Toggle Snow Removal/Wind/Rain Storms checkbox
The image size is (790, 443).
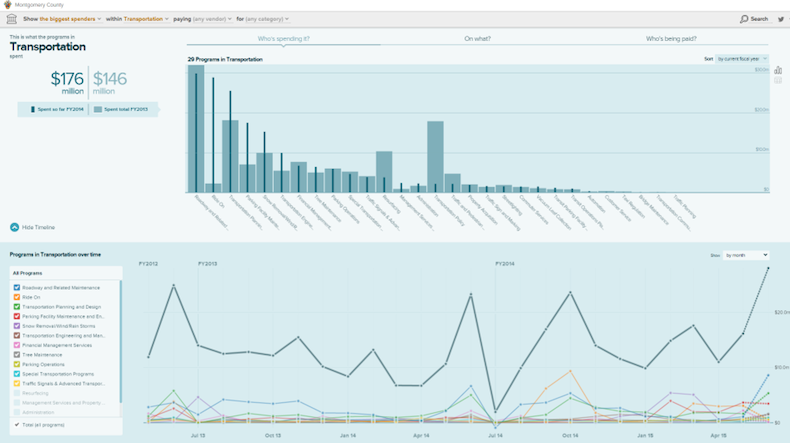(x=17, y=325)
